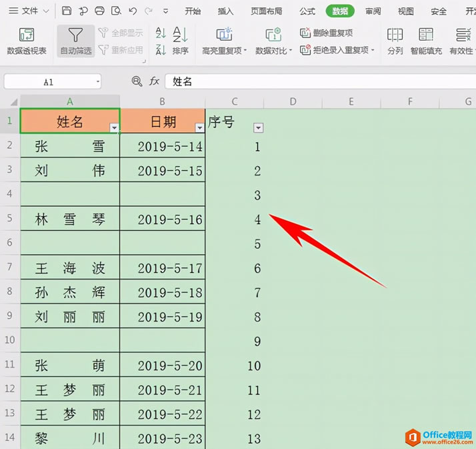This screenshot has width=476, height=449.
Task: Click the date cell 2019-5-20
Action: coord(163,365)
